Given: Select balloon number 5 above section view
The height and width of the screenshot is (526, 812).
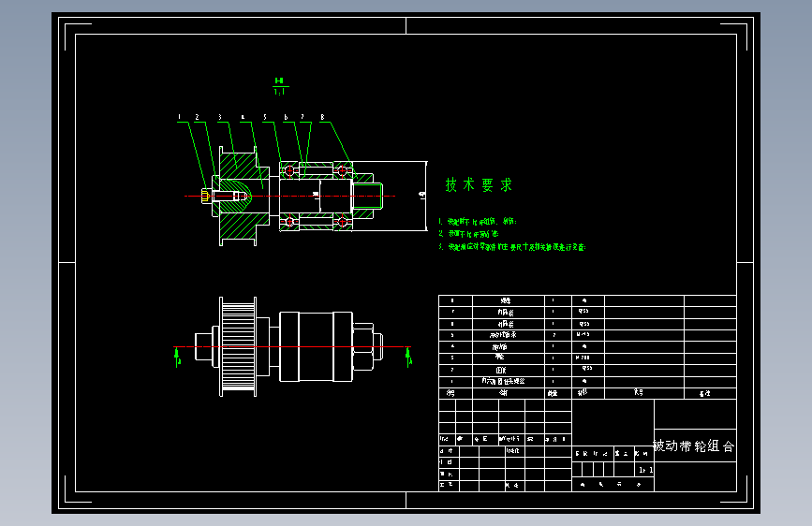Looking at the screenshot, I should pos(265,117).
